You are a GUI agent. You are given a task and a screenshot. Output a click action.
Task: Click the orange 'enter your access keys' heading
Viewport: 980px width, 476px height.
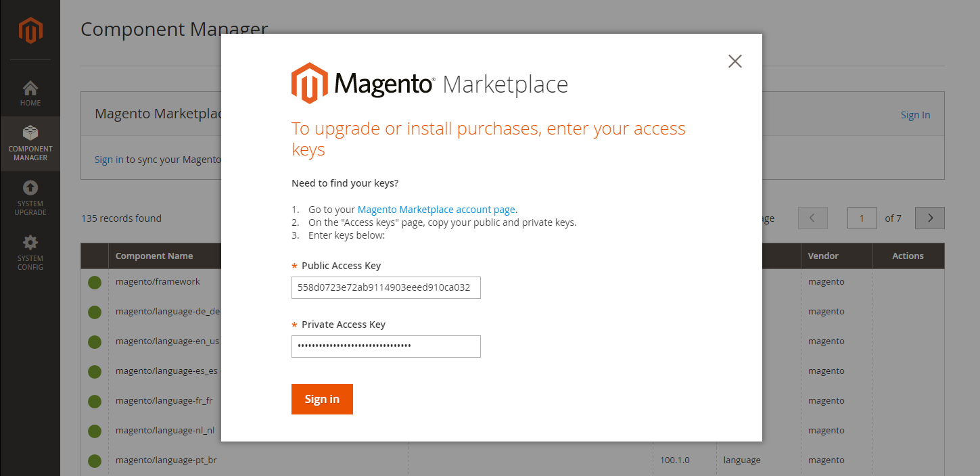[x=488, y=139]
